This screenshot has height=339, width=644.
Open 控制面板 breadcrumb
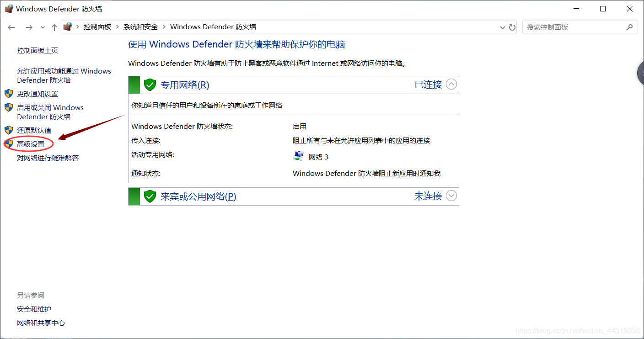pyautogui.click(x=97, y=27)
